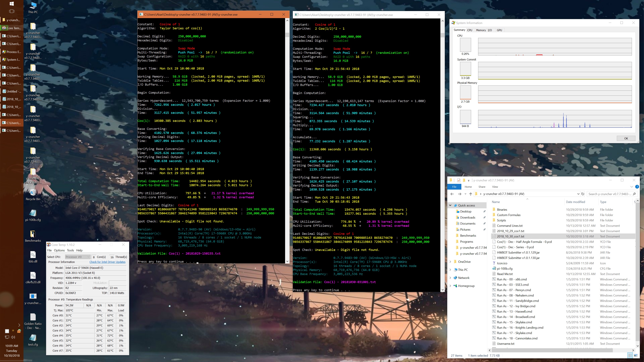Click Properties checkmark icon in Explorer title bar

click(459, 180)
